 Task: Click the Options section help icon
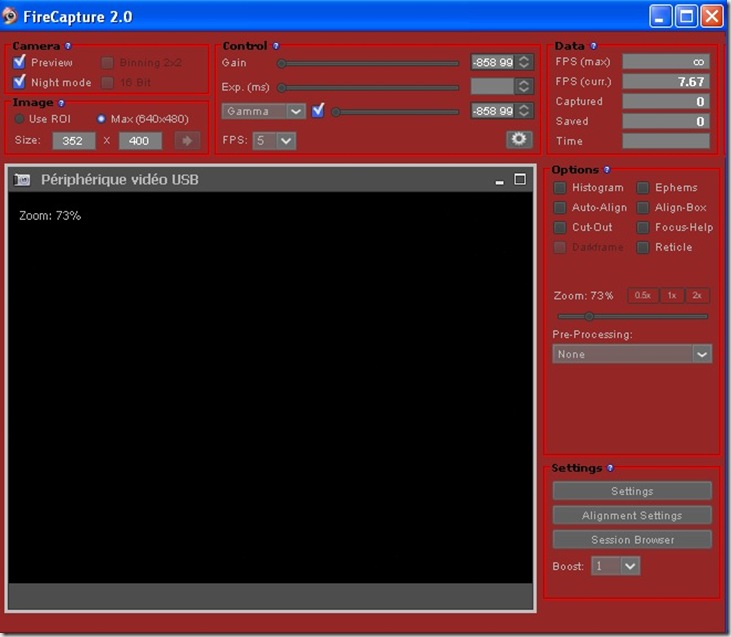tap(607, 170)
